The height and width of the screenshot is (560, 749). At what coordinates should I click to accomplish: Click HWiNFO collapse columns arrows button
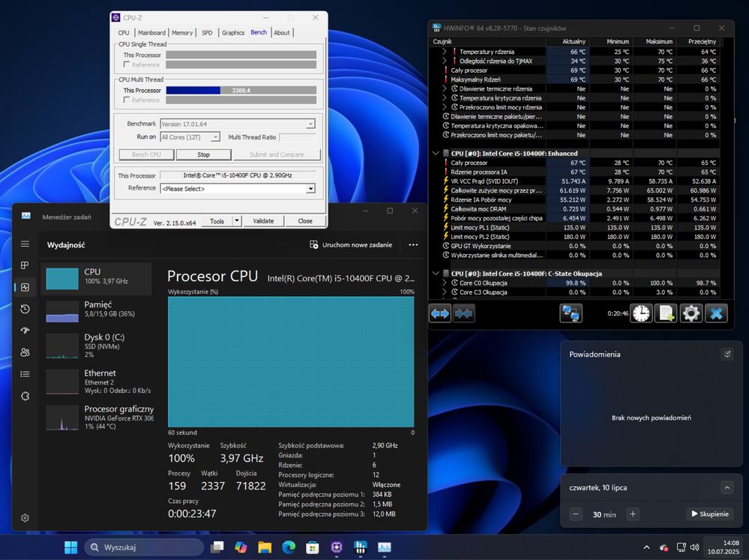(x=464, y=313)
